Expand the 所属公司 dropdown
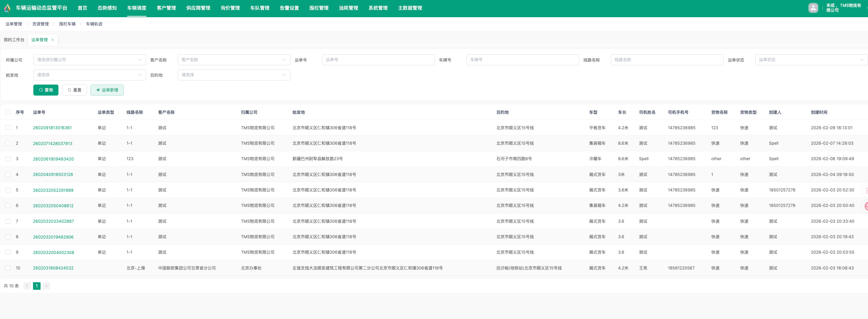 [89, 60]
